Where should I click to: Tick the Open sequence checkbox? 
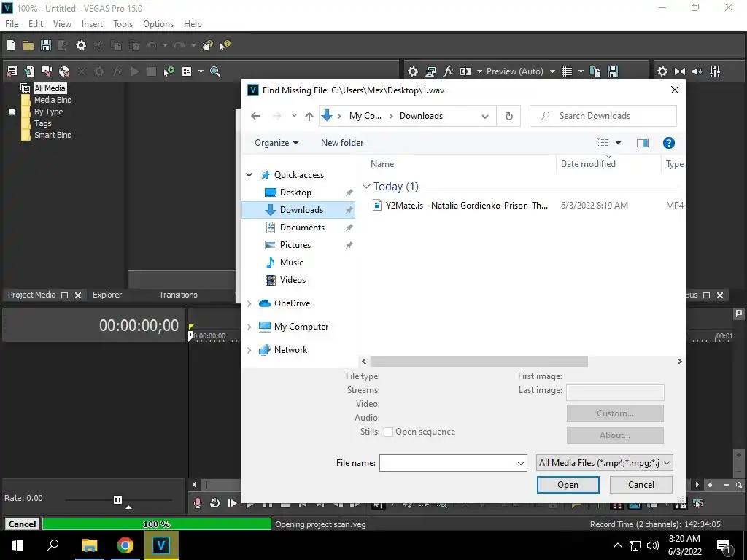pos(388,432)
